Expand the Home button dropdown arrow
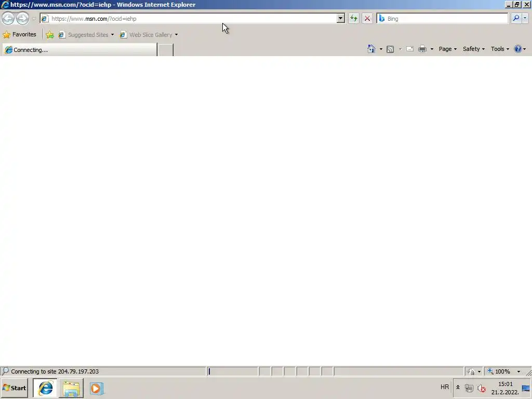Image resolution: width=532 pixels, height=399 pixels. click(381, 49)
